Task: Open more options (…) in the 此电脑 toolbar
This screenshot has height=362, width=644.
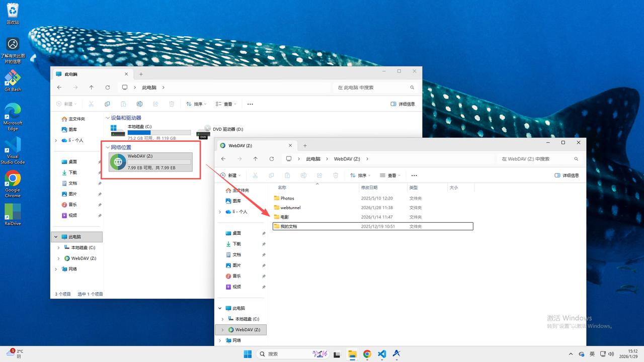Action: [x=250, y=104]
